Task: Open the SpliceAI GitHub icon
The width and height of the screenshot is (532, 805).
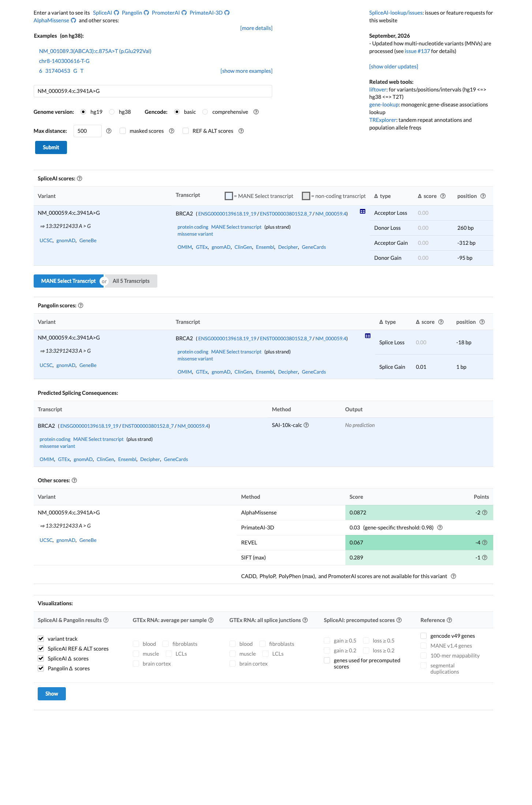Action: click(x=116, y=13)
